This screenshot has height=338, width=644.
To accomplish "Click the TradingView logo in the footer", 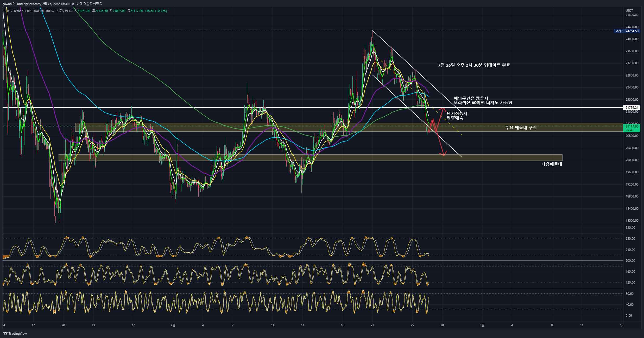I will [15, 333].
